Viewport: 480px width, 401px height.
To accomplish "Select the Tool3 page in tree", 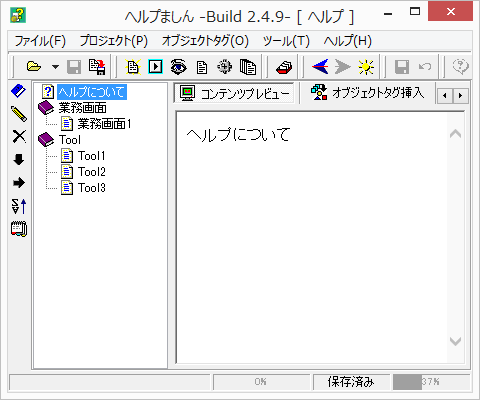I will (x=92, y=188).
